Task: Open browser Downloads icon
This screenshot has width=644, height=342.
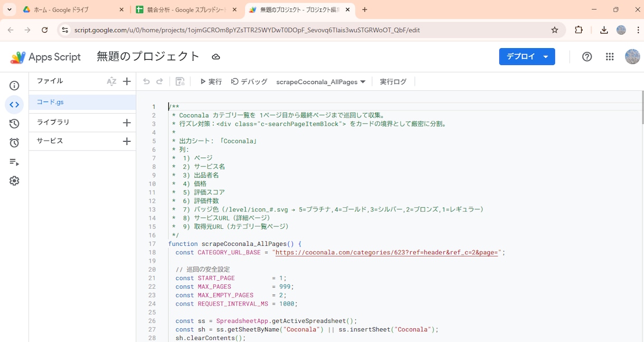Action: pyautogui.click(x=604, y=30)
